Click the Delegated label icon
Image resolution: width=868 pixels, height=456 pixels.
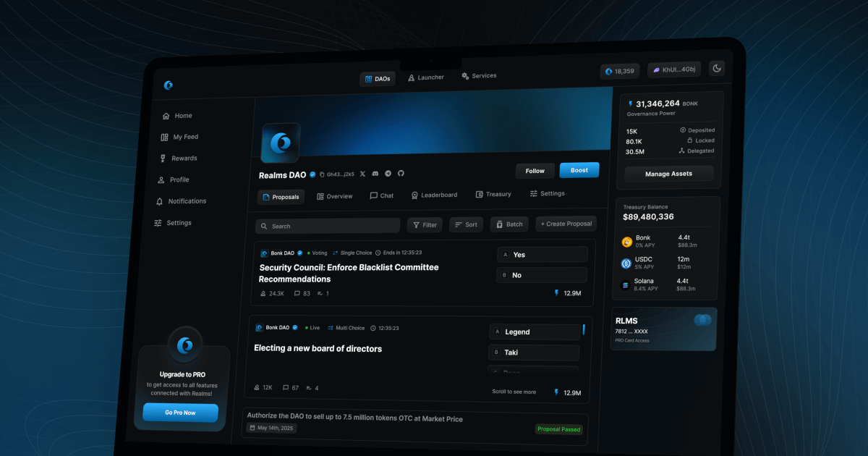(681, 151)
